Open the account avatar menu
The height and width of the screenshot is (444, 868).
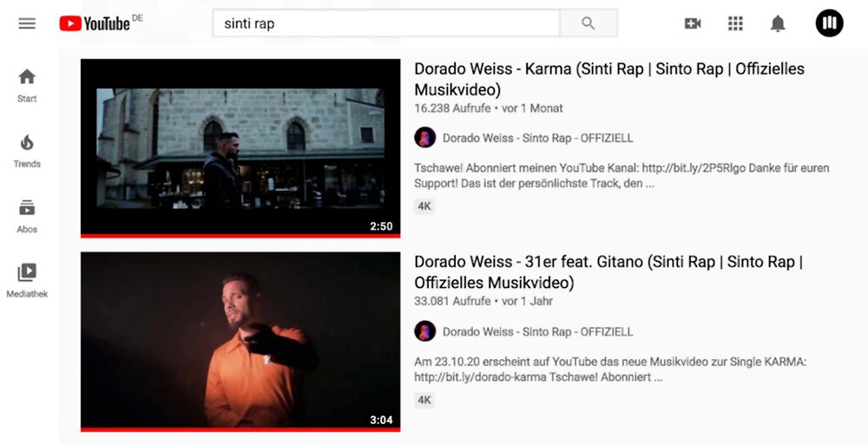point(829,23)
